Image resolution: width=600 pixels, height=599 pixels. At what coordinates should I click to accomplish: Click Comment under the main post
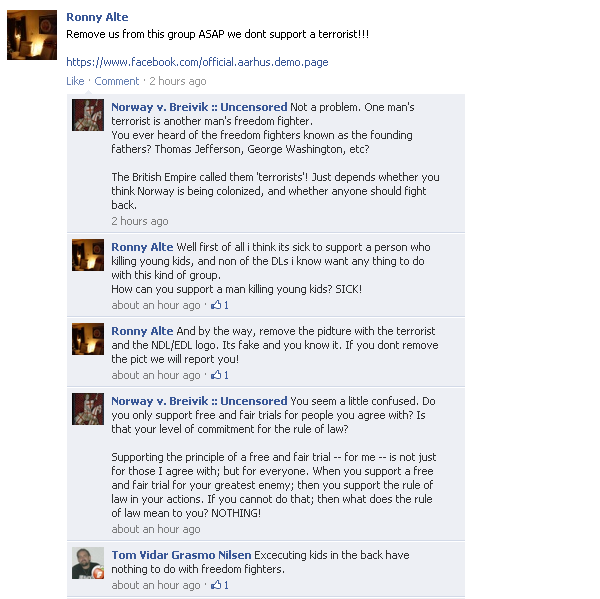click(117, 81)
